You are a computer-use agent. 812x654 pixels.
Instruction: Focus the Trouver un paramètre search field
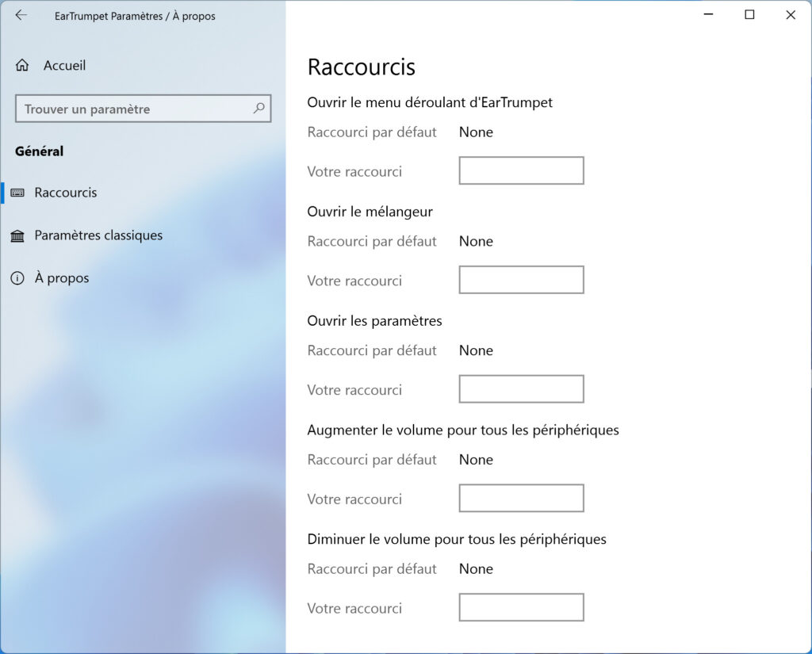point(143,109)
